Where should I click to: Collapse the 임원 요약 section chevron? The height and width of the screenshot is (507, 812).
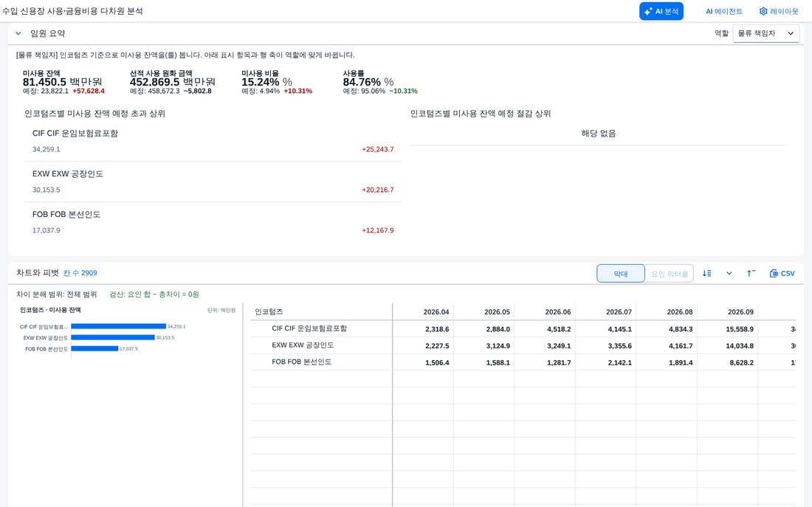click(x=18, y=34)
